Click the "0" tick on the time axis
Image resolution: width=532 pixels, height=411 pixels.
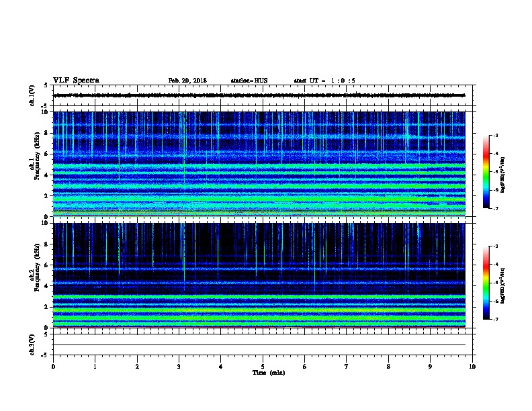click(53, 366)
